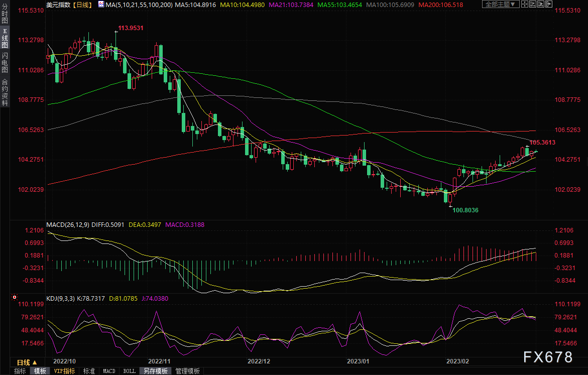Click the MA21:103.7384 value
The height and width of the screenshot is (375, 588).
291,5
